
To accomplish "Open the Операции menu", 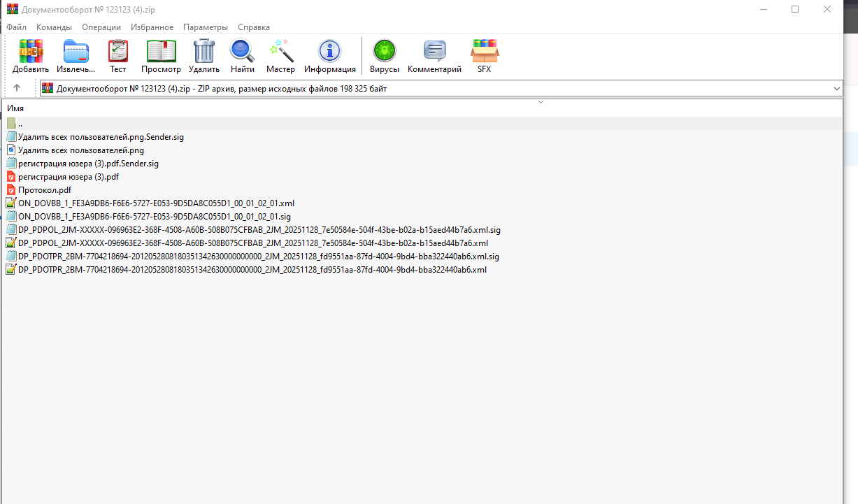I will point(101,27).
